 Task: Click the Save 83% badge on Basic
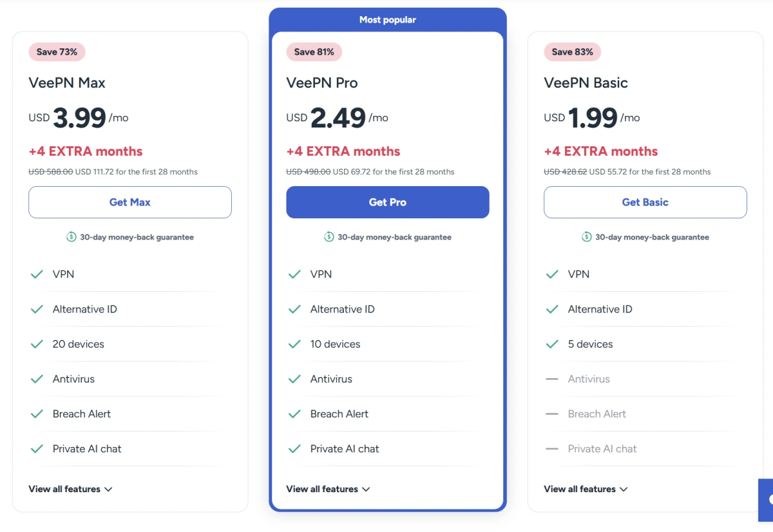click(572, 52)
